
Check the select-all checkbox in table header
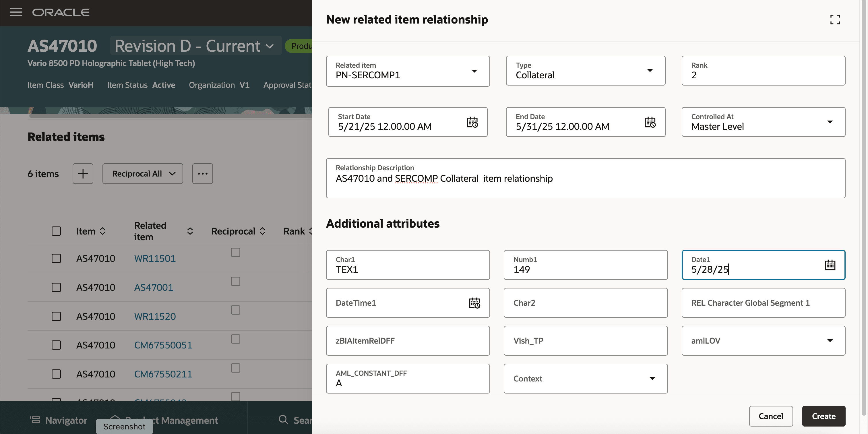[x=56, y=231]
